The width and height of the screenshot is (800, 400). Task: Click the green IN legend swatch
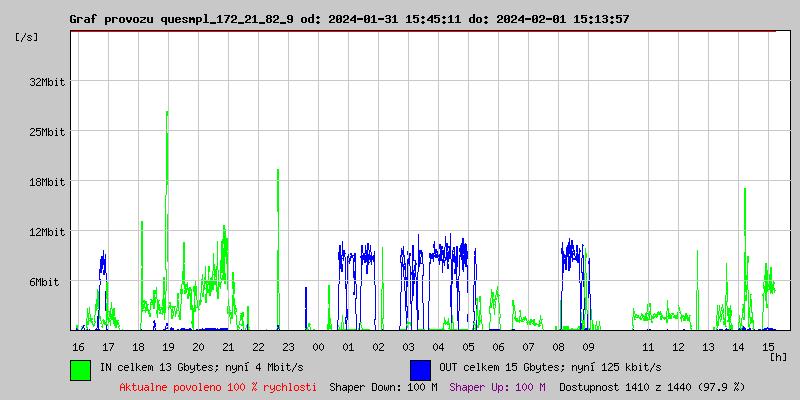[80, 369]
